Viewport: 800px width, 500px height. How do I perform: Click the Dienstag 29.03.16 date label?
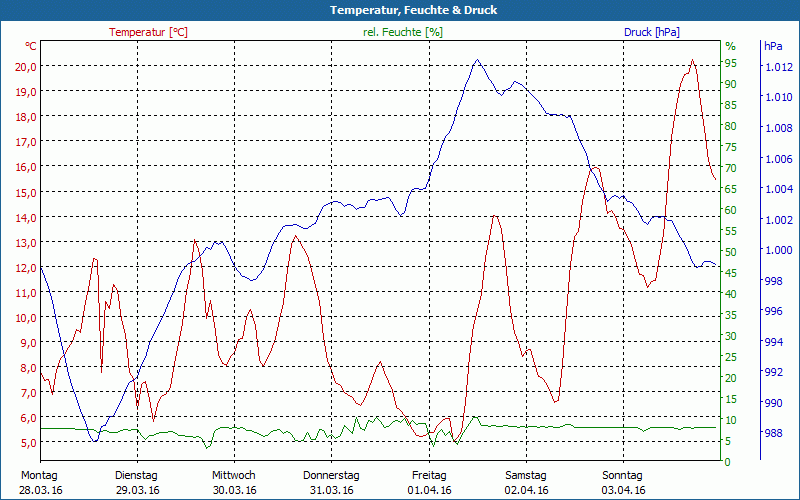pos(137,482)
